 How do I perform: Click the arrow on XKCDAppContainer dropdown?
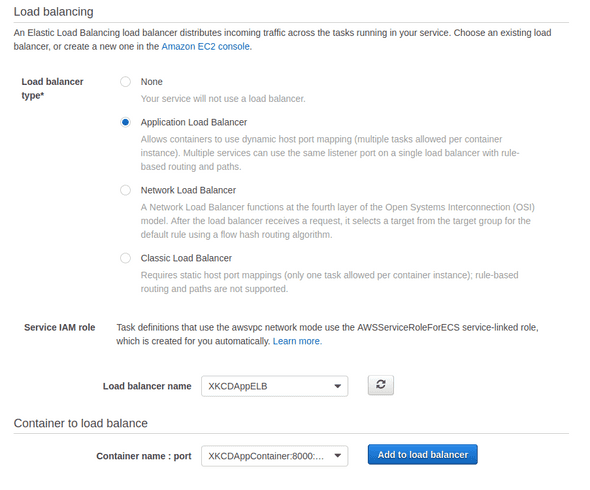point(338,456)
